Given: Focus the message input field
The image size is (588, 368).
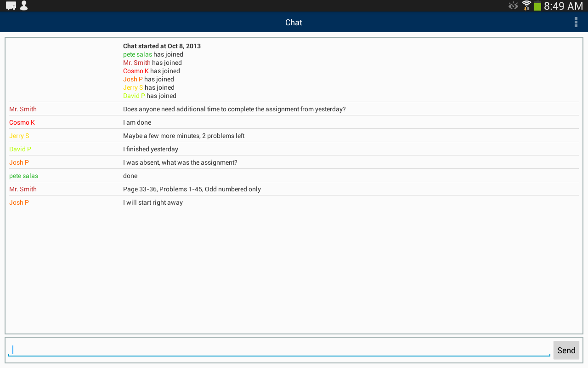Looking at the screenshot, I should [x=279, y=350].
